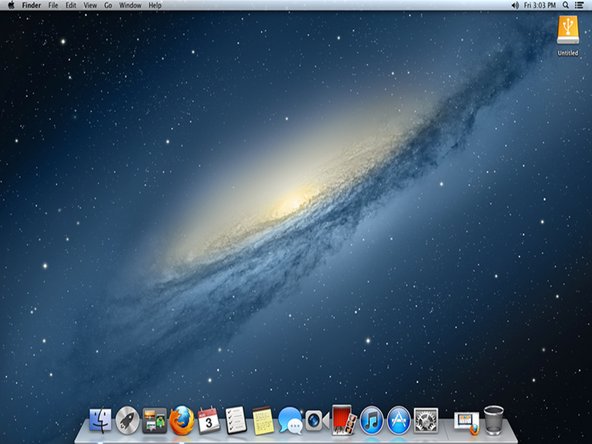This screenshot has width=592, height=444.
Task: Open the Trash in the dock
Action: (493, 420)
